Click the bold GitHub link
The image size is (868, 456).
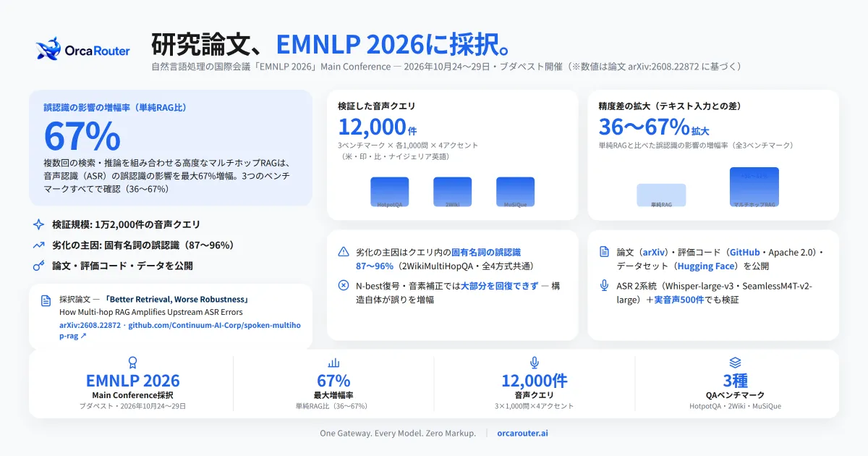coord(744,252)
